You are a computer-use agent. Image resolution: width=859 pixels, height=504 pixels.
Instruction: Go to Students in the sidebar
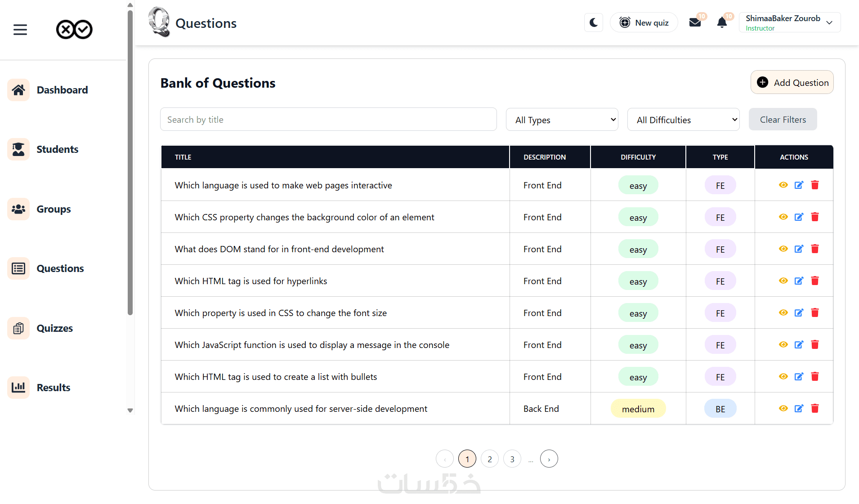click(x=57, y=149)
